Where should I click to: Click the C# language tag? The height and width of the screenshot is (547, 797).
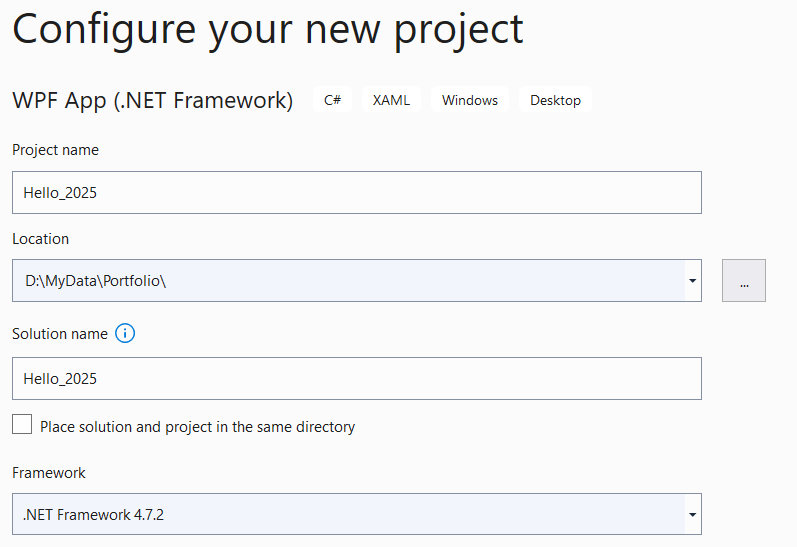(332, 100)
